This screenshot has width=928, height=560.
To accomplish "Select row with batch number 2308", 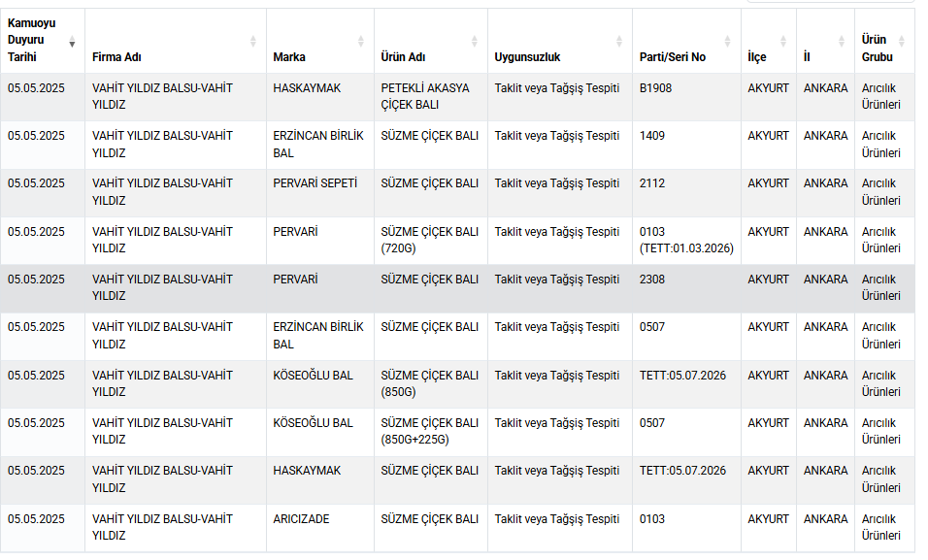I will coord(457,288).
